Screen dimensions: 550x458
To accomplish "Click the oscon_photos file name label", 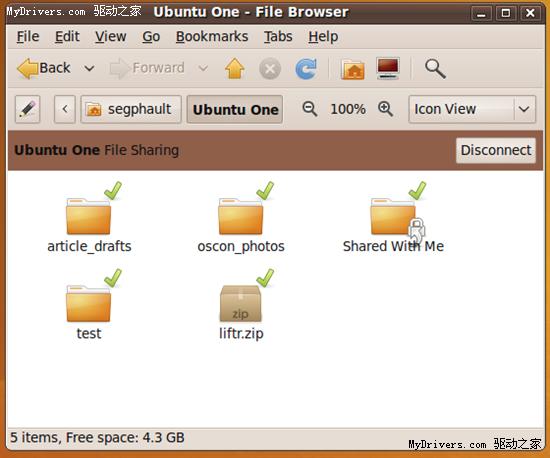I will pyautogui.click(x=241, y=247).
